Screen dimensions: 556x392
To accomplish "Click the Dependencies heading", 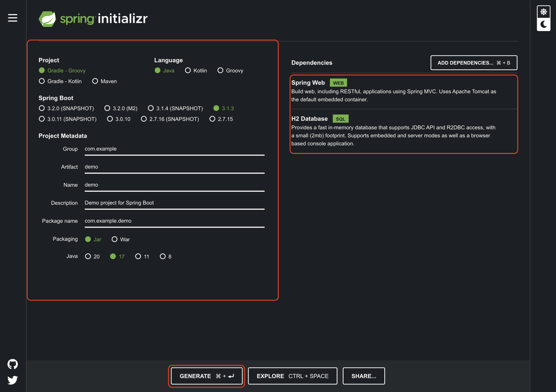I will coord(312,63).
